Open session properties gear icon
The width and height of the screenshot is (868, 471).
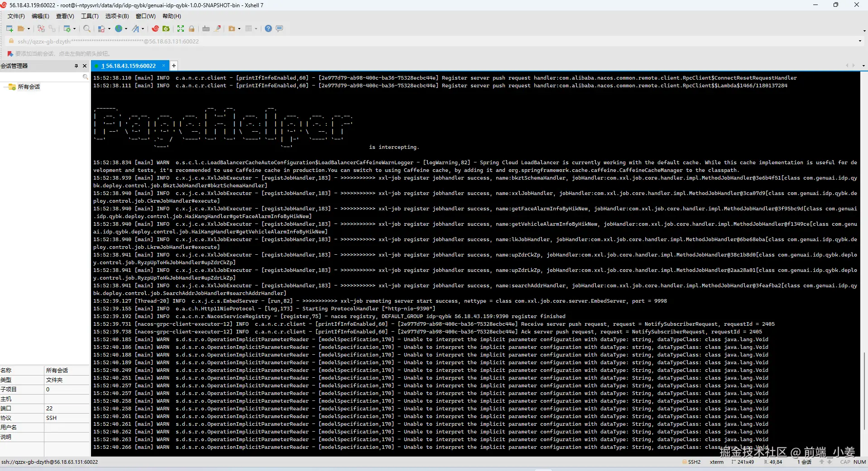point(67,29)
